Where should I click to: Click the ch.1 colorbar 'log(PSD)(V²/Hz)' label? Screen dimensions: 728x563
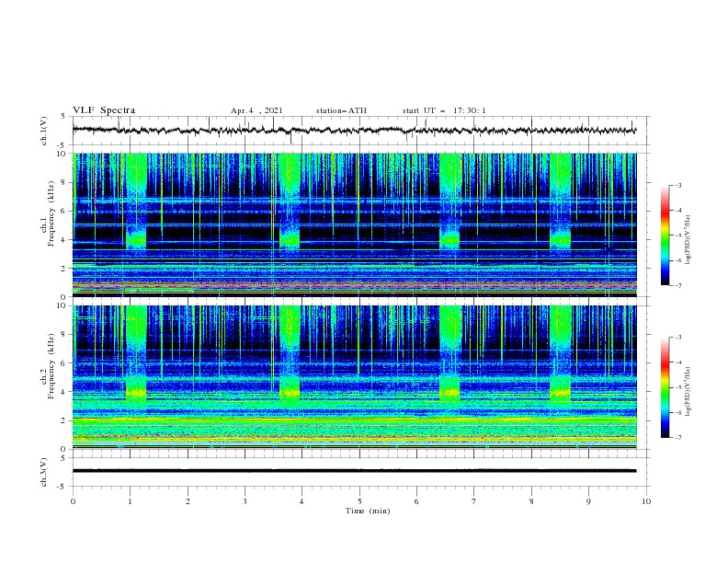688,240
